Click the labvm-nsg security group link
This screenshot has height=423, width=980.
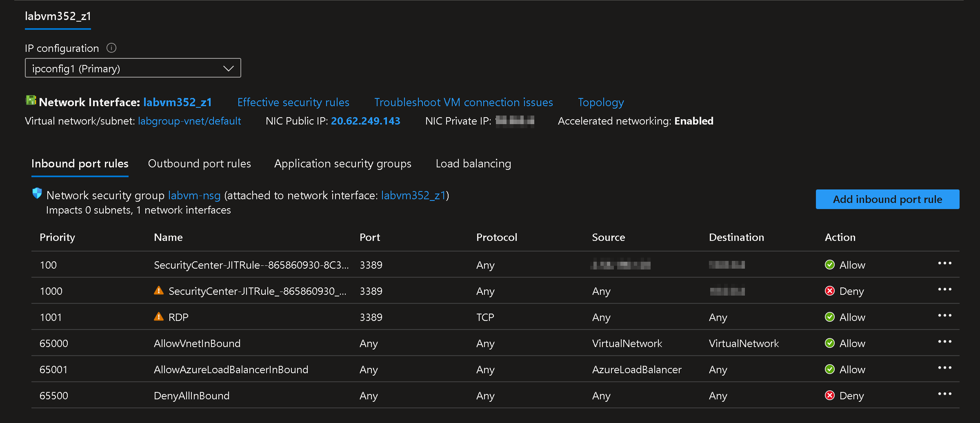[x=194, y=196]
